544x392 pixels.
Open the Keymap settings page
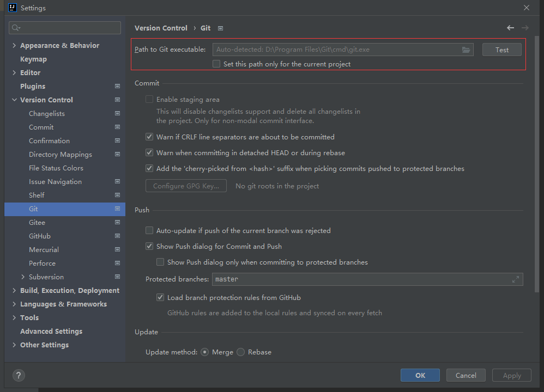tap(33, 59)
